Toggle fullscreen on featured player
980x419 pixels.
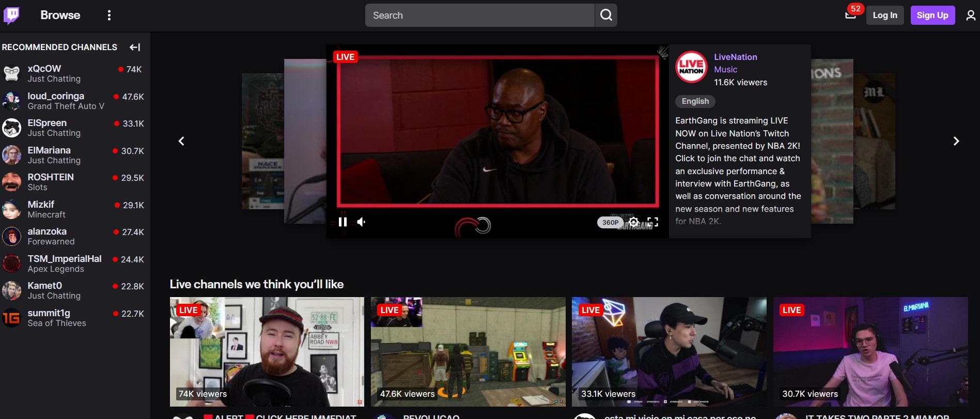[653, 222]
